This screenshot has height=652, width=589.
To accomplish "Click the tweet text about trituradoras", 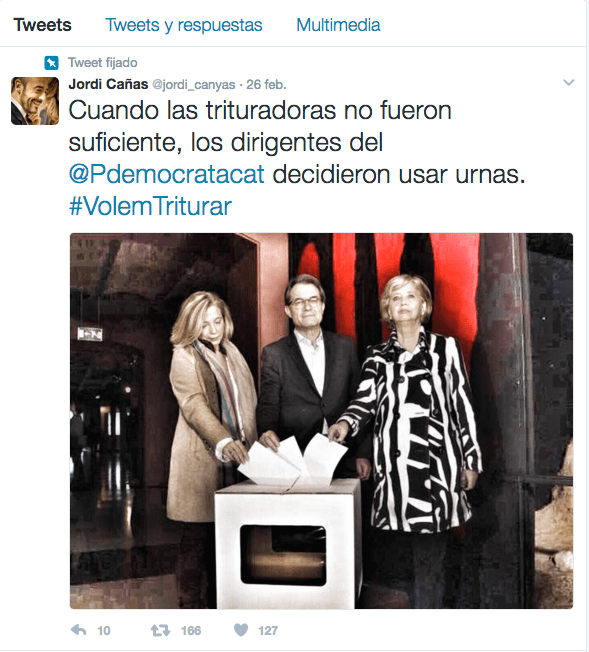I will click(297, 158).
